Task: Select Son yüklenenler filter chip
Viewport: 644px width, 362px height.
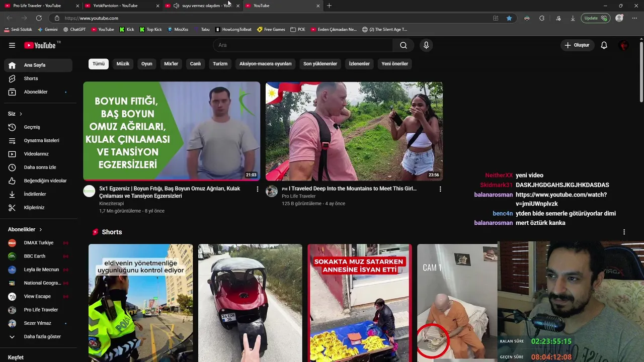Action: (320, 64)
